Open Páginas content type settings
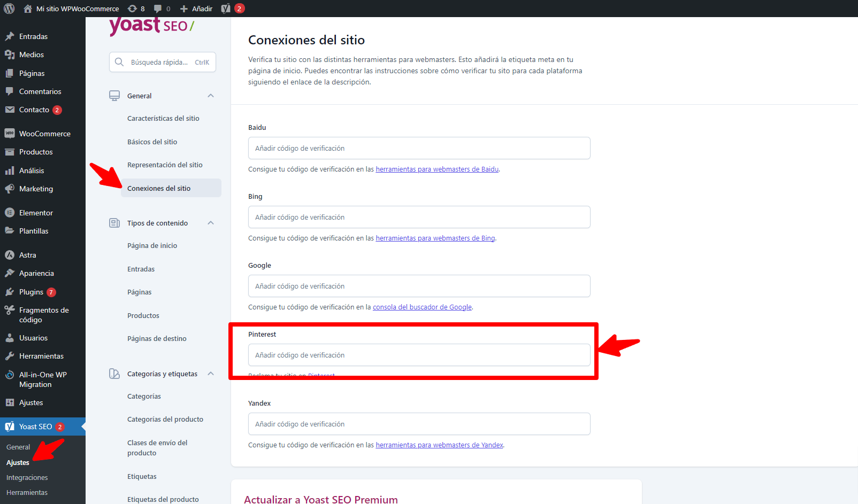858x504 pixels. (139, 292)
